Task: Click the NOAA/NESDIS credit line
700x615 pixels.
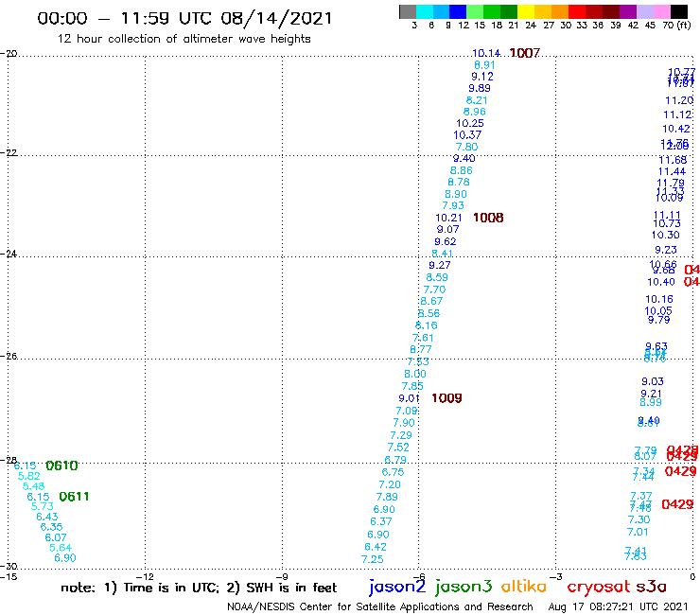Action: pyautogui.click(x=380, y=607)
